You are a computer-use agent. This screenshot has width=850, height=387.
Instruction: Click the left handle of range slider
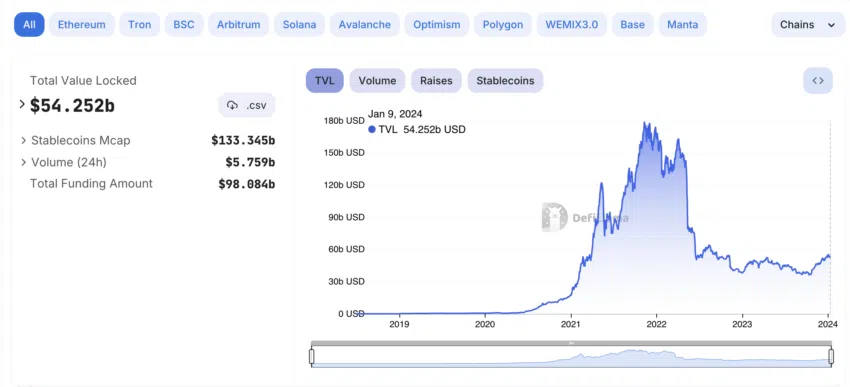coord(312,356)
